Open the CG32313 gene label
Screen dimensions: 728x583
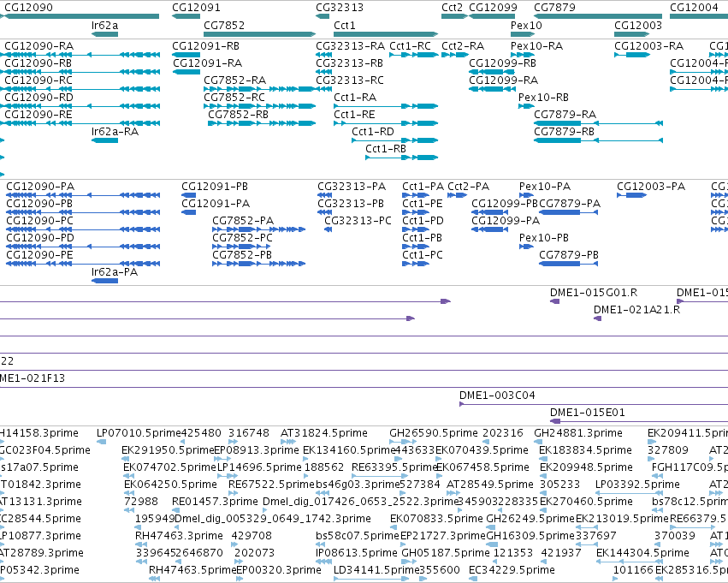(340, 8)
